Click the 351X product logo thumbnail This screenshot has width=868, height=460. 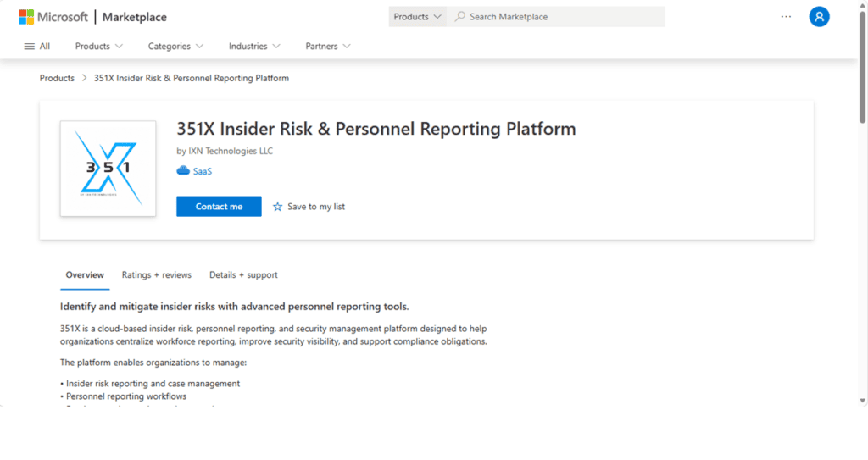point(108,169)
